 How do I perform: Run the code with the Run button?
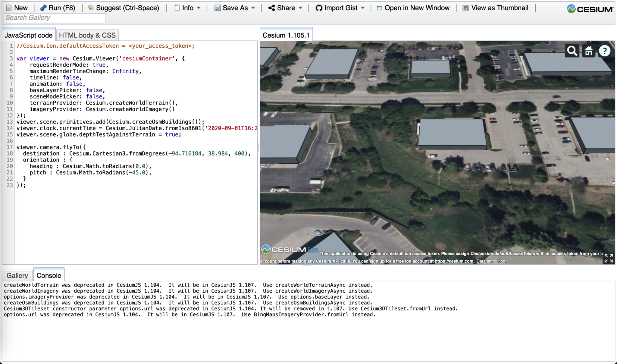58,8
